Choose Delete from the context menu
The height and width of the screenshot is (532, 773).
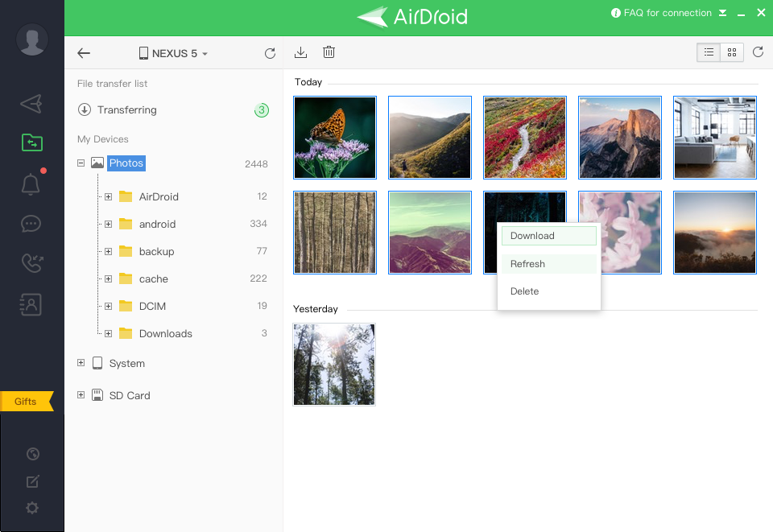point(548,291)
